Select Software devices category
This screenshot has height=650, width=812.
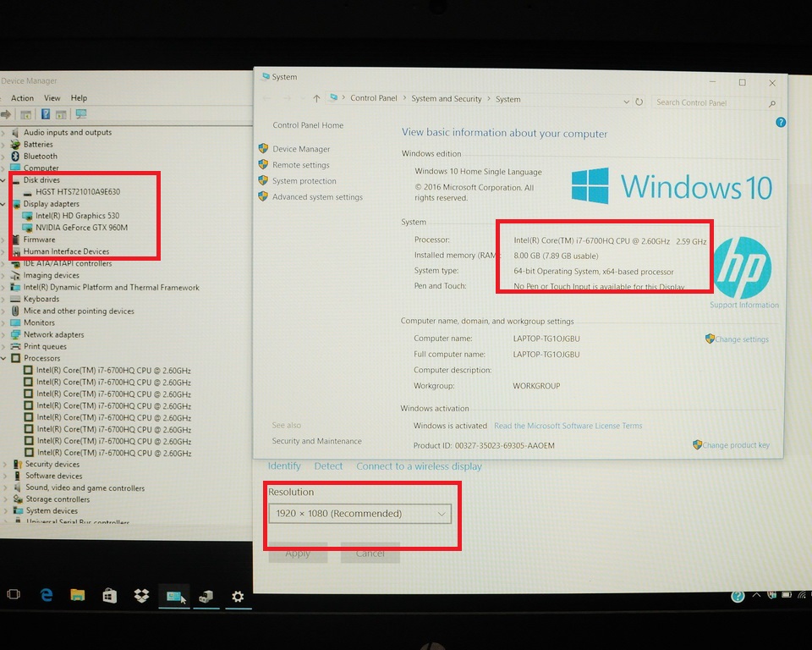[x=54, y=476]
